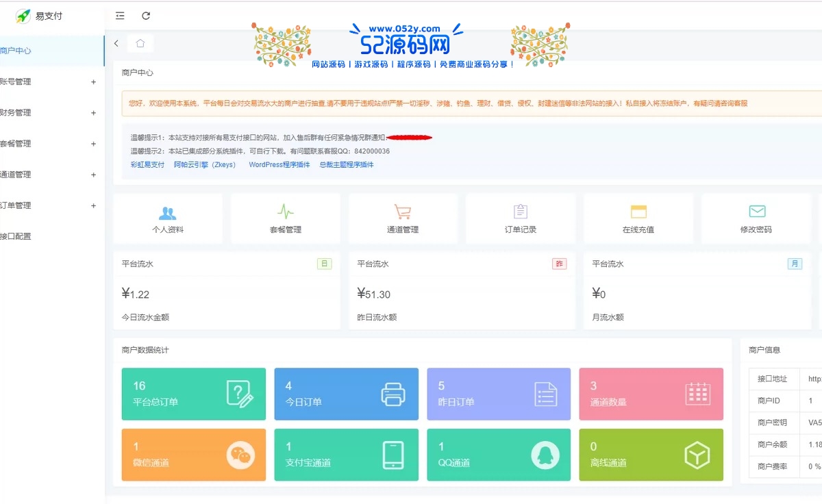Toggle the sidebar collapse icon in header
822x504 pixels.
point(121,16)
